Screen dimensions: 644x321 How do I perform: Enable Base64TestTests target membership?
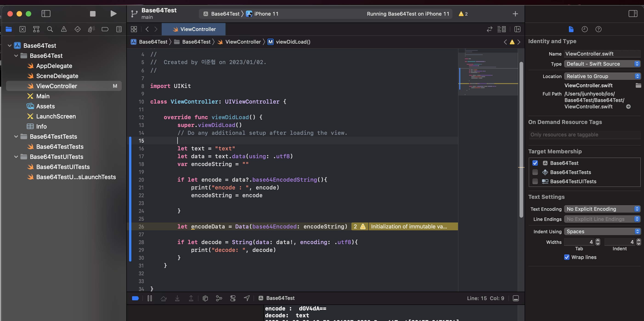(535, 172)
